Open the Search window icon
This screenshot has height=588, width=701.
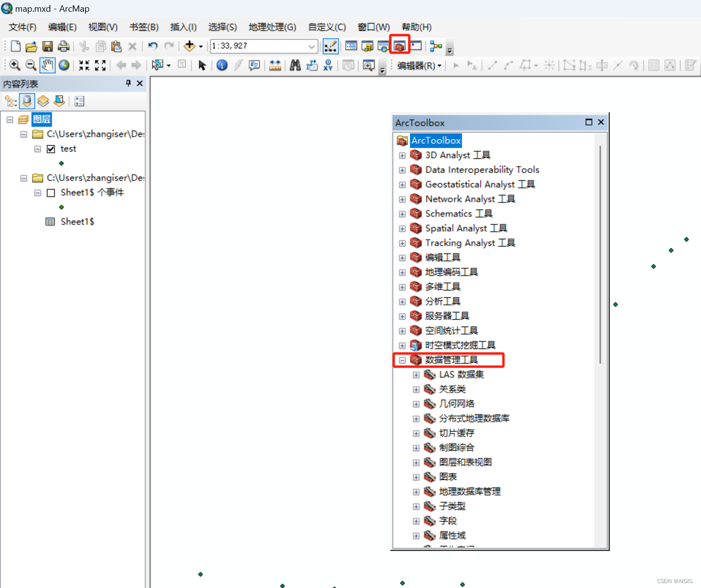point(383,46)
